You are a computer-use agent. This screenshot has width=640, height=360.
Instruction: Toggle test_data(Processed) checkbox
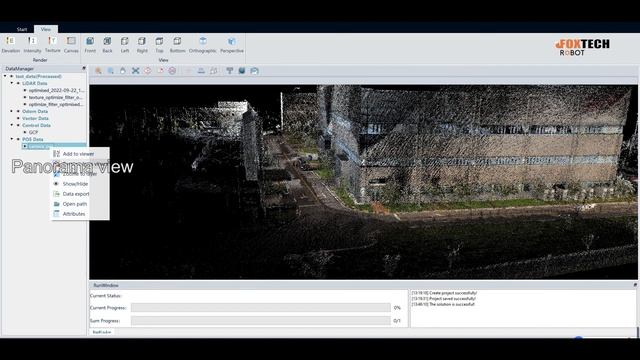pyautogui.click(x=12, y=76)
